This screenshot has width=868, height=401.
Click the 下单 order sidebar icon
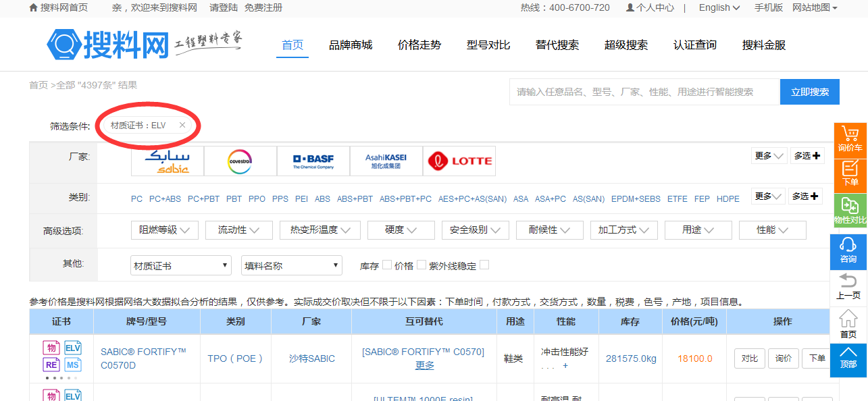(x=850, y=175)
